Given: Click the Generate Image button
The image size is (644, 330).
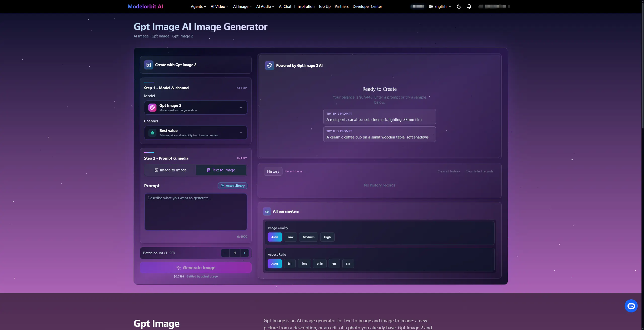Looking at the screenshot, I should [x=196, y=268].
